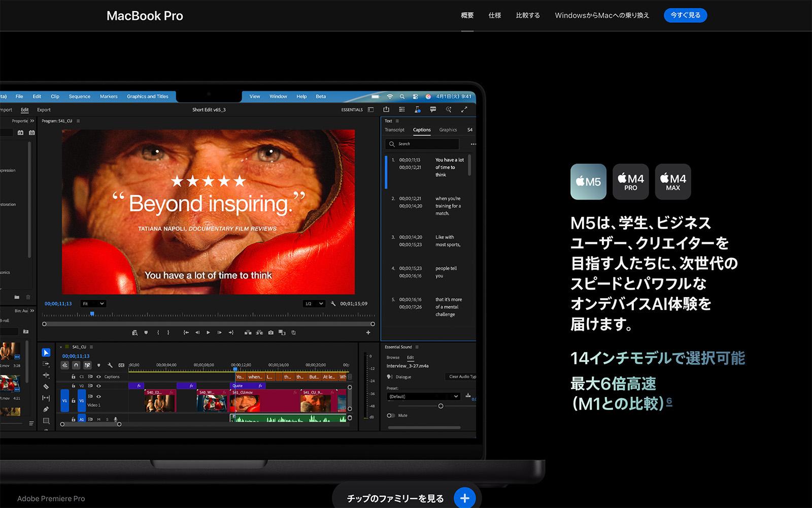Open the Export share icon in the top bar

386,109
